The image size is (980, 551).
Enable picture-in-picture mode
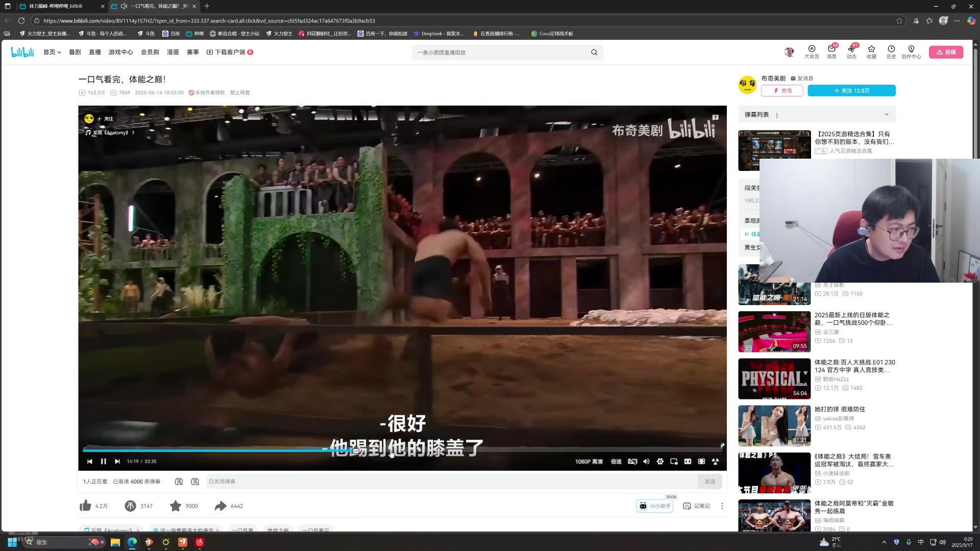pyautogui.click(x=674, y=461)
